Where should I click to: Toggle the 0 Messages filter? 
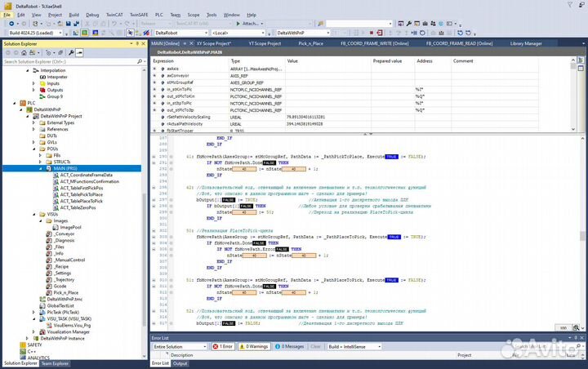[291, 346]
